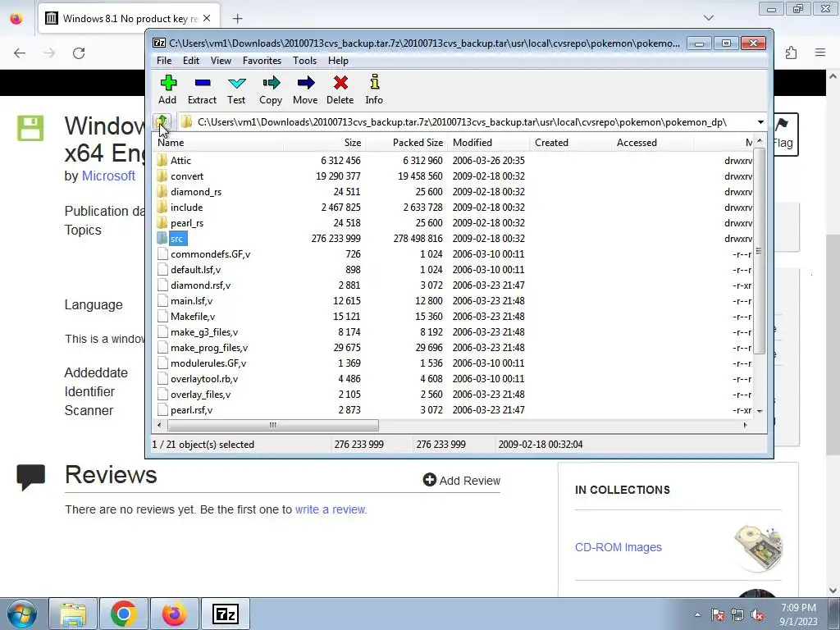Open the Edit menu

190,61
